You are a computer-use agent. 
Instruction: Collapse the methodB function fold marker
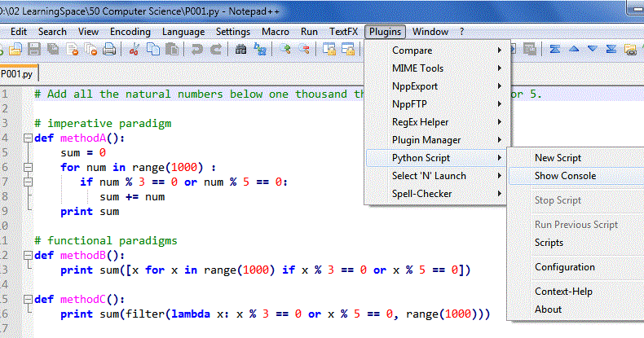[x=28, y=255]
